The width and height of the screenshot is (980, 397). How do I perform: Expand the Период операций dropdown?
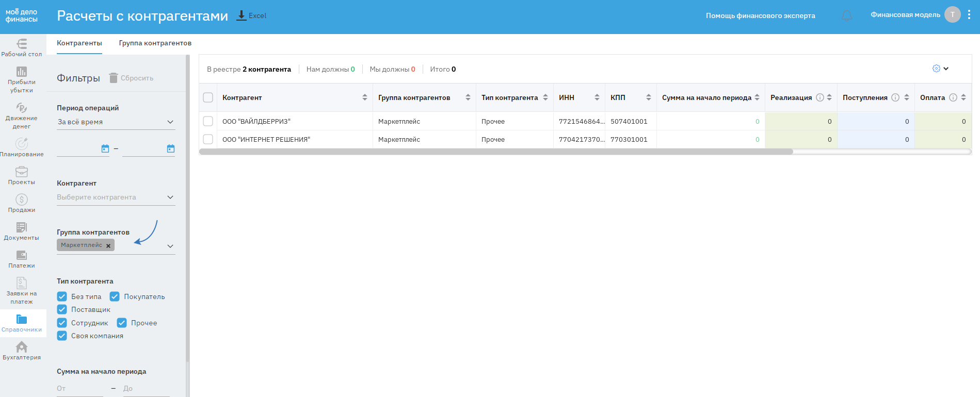(x=170, y=122)
